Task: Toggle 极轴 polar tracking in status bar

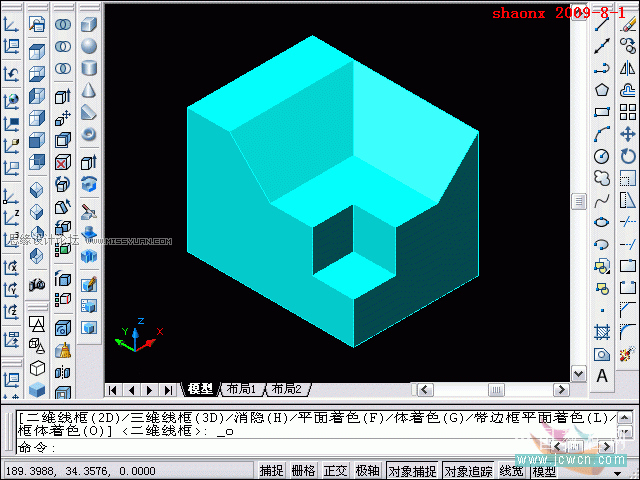Action: (x=367, y=471)
